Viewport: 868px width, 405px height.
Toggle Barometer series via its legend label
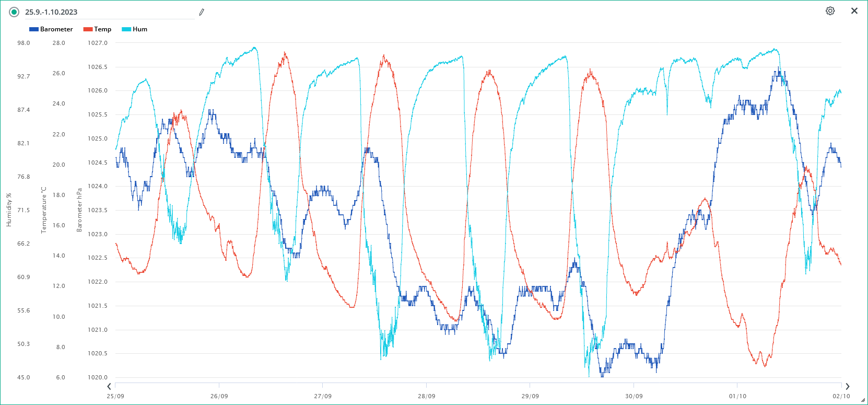pos(56,29)
